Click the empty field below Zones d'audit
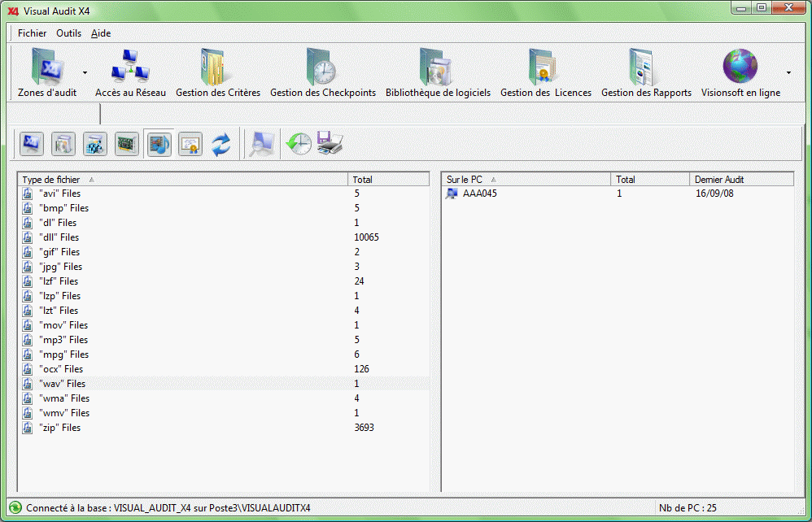This screenshot has width=812, height=522. 55,113
